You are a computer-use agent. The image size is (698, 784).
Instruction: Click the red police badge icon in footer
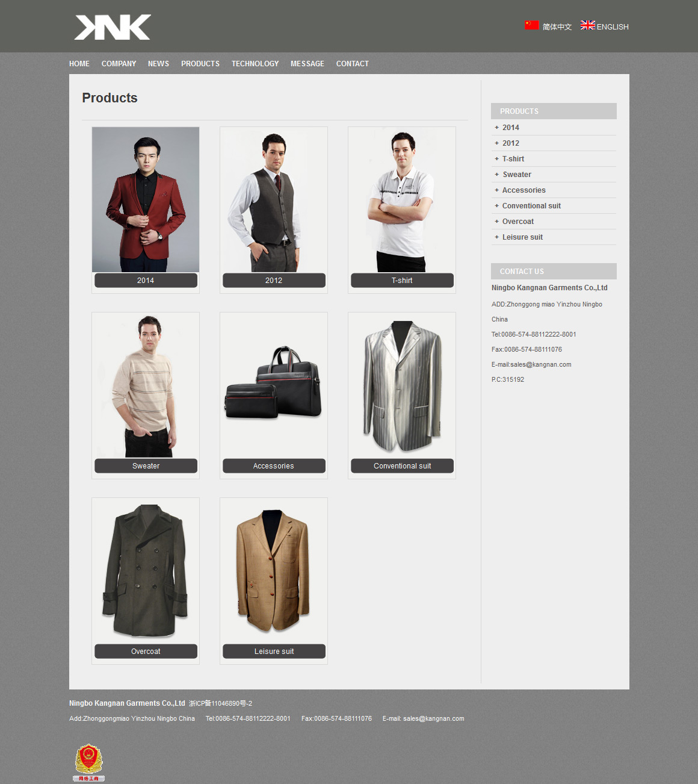[x=89, y=762]
